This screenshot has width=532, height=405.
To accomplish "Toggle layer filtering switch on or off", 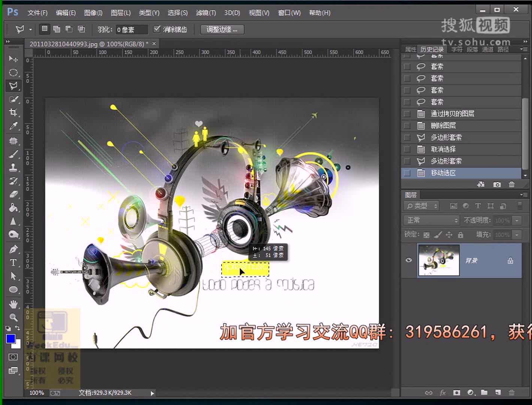I will [x=520, y=205].
